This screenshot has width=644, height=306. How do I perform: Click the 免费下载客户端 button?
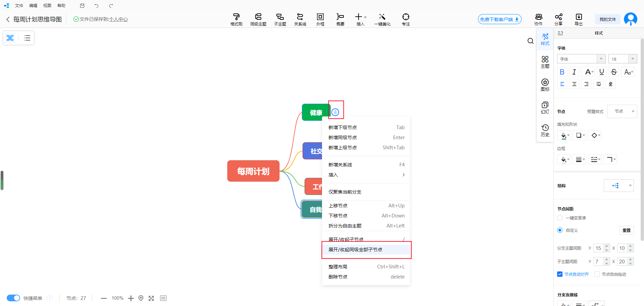pyautogui.click(x=499, y=19)
